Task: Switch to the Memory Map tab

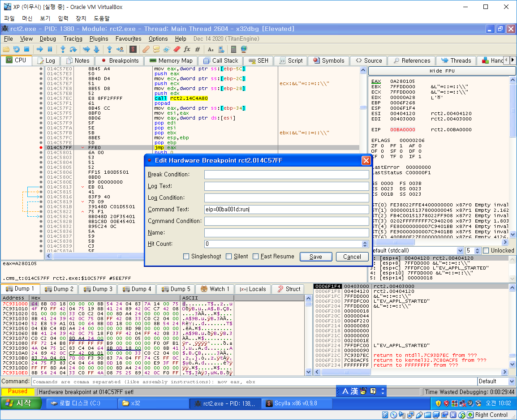Action: click(171, 60)
